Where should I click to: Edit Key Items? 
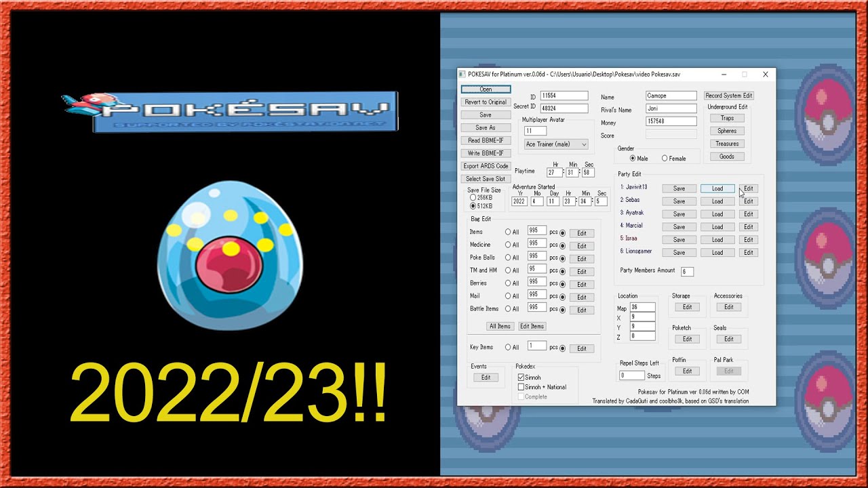coord(582,348)
